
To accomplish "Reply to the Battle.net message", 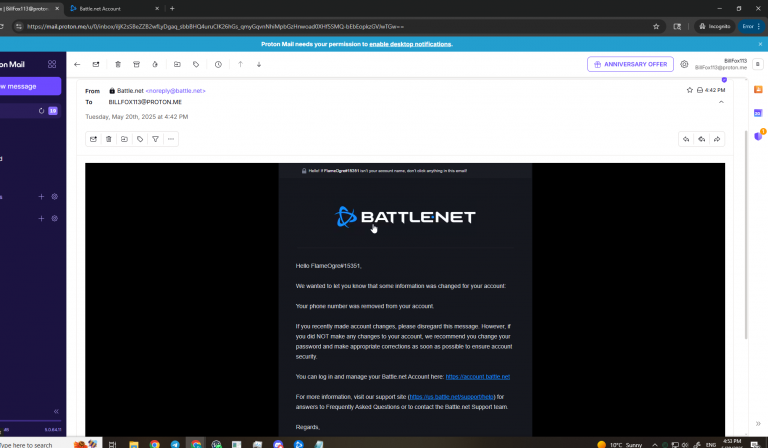I will (x=686, y=139).
